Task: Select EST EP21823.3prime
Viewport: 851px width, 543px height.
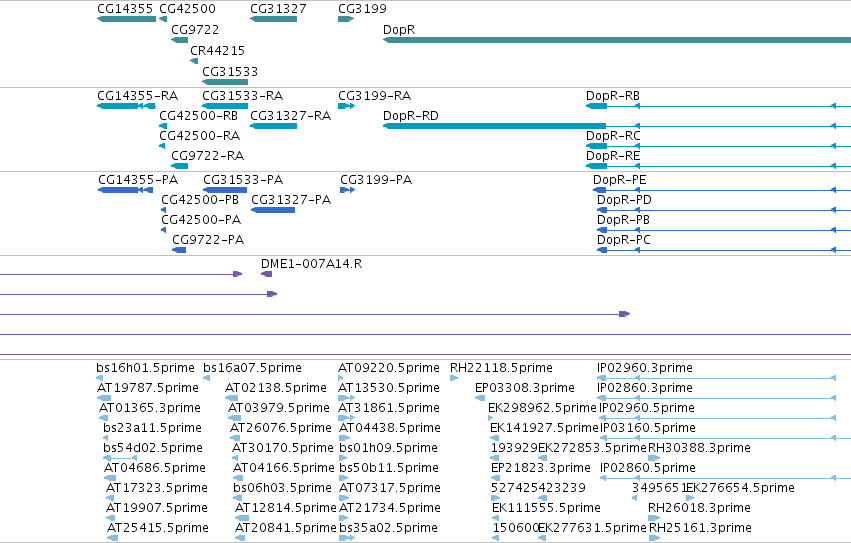Action: 541,468
